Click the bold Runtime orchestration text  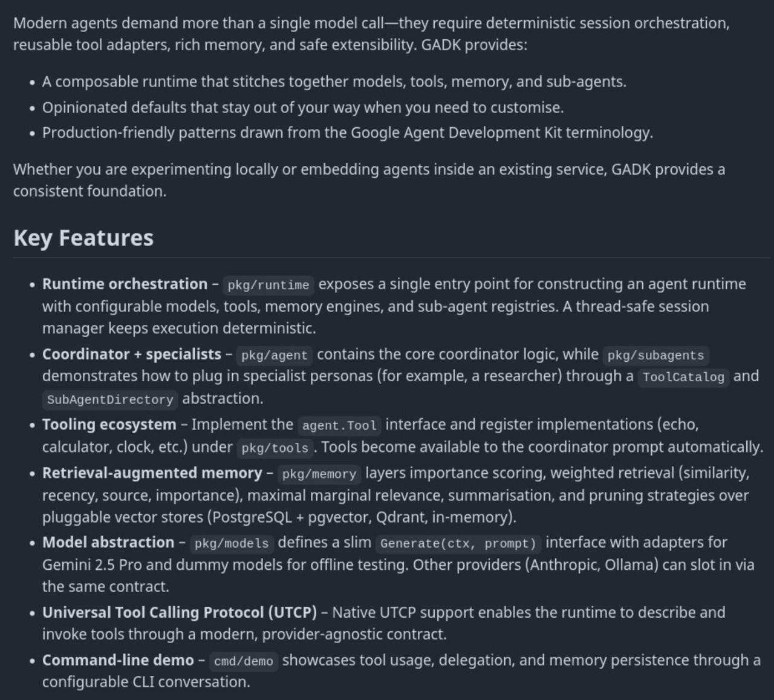click(125, 284)
